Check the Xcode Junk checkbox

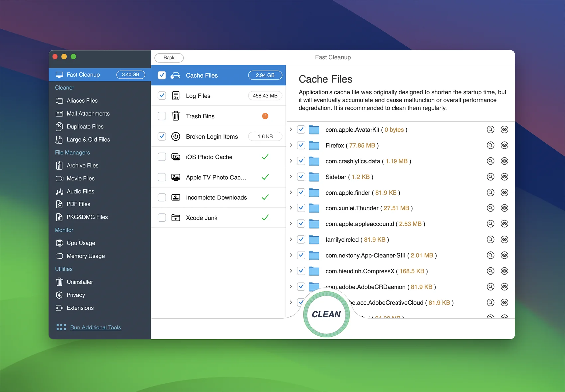pyautogui.click(x=162, y=218)
